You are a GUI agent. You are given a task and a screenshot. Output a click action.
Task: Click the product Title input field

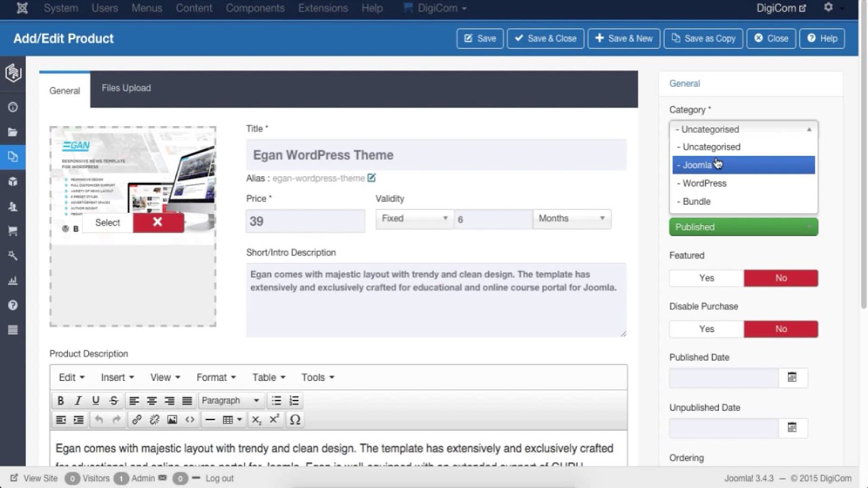(436, 155)
